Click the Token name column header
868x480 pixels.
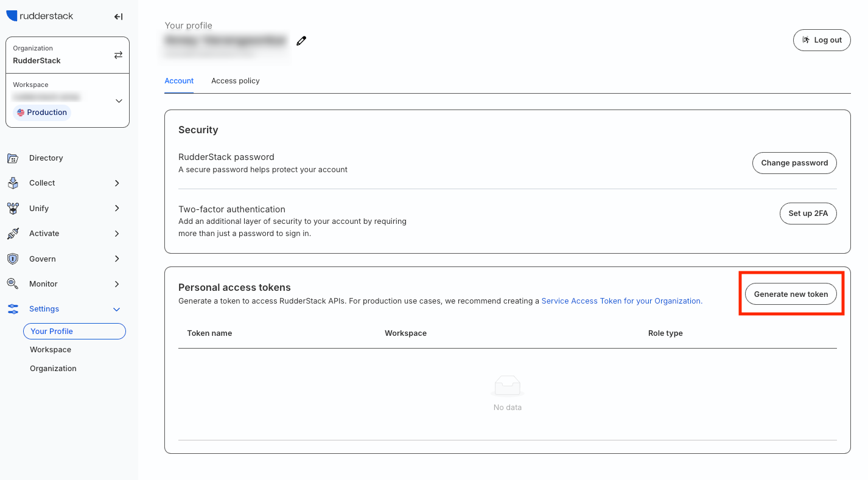tap(209, 333)
